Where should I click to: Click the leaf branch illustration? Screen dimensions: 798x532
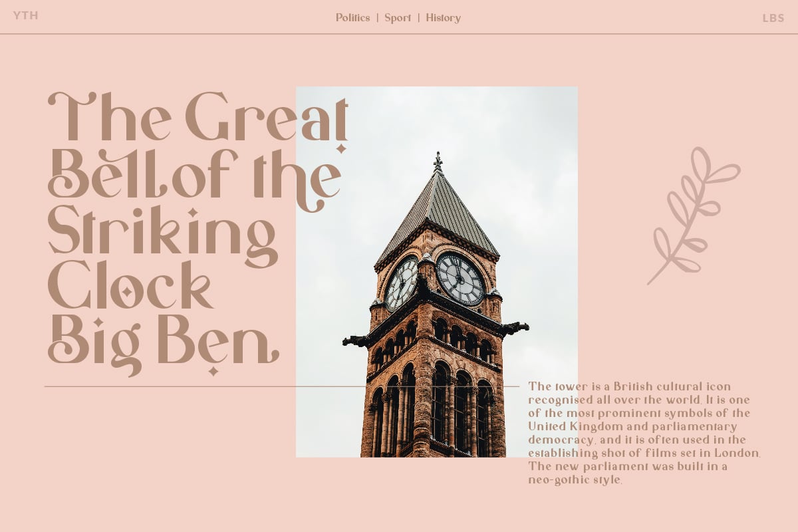[693, 216]
